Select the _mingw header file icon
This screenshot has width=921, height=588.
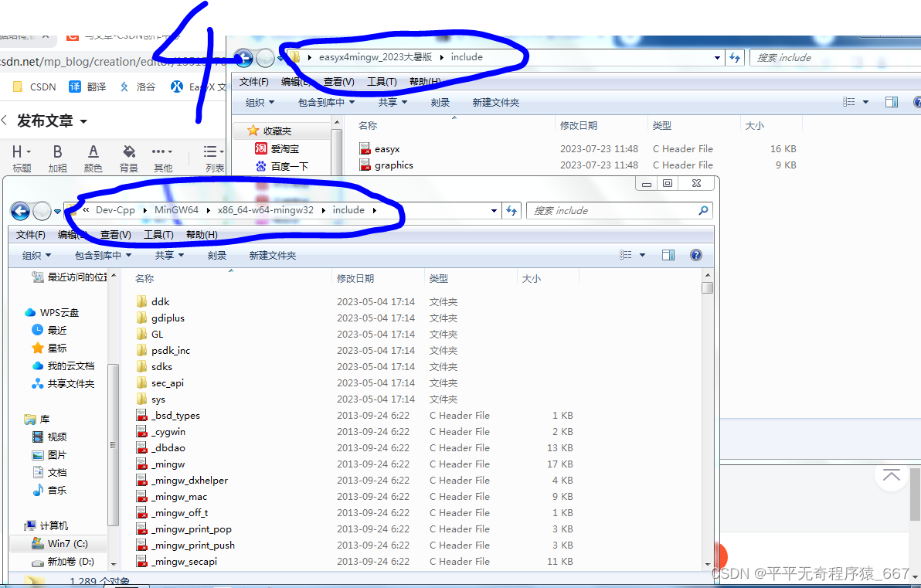141,464
